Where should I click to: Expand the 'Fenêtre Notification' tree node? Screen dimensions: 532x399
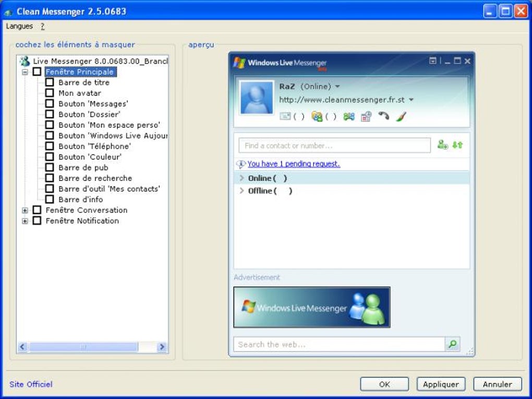(25, 221)
